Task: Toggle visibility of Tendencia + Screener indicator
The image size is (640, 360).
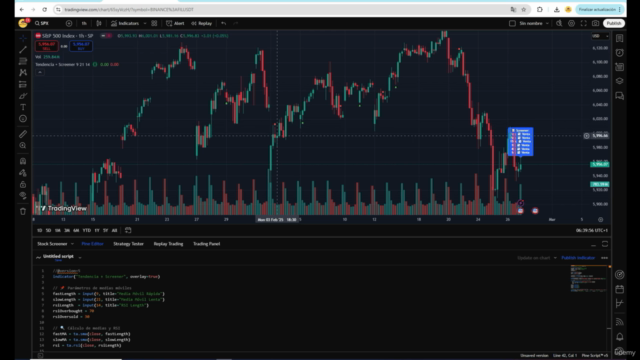Action: point(95,64)
